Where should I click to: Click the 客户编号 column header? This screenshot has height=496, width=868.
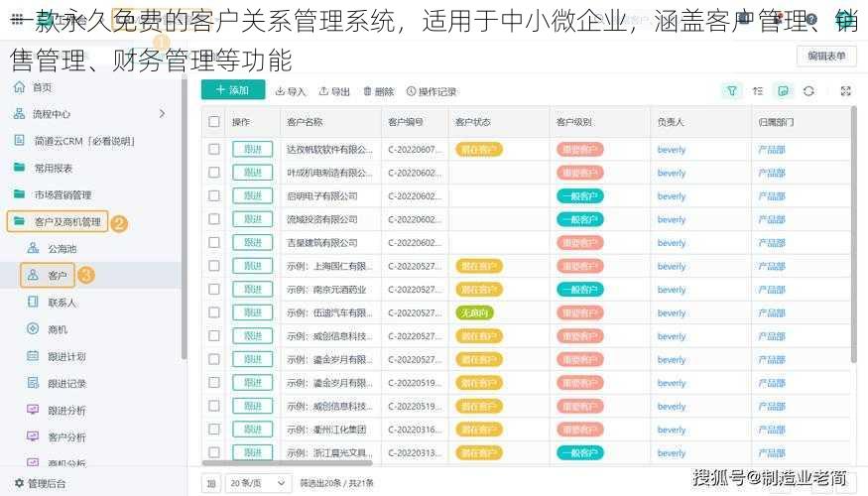[x=406, y=122]
